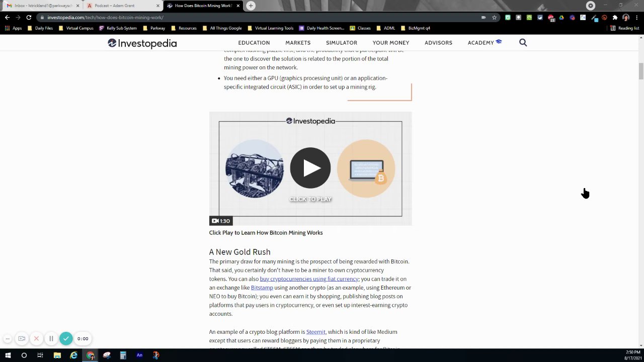The width and height of the screenshot is (644, 362).
Task: Close the Podcast – Adam Grant tab
Action: 158,6
